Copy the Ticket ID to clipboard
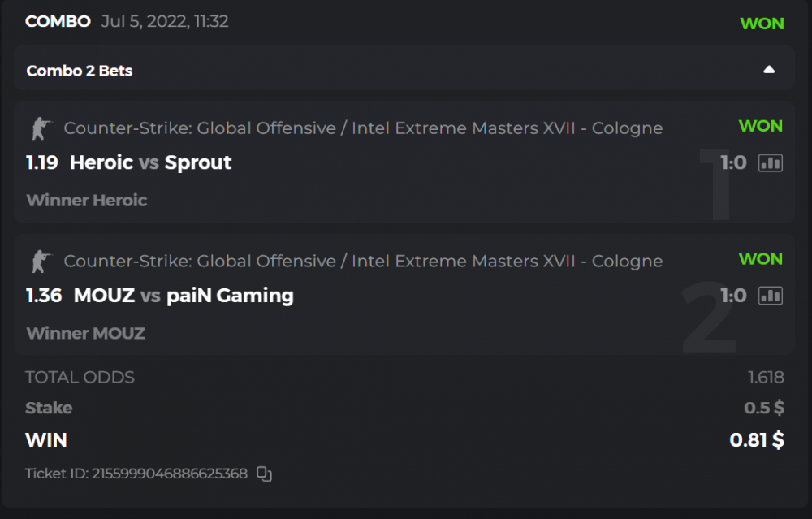 click(264, 474)
